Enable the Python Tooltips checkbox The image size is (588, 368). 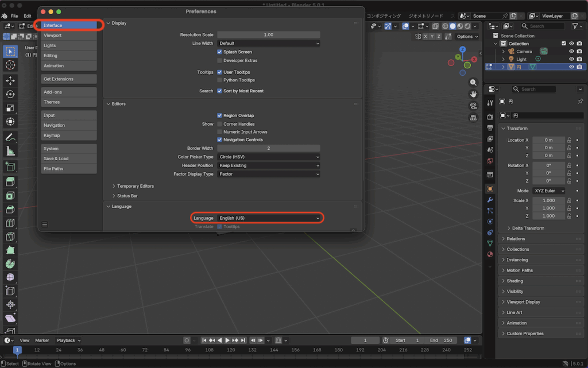pyautogui.click(x=219, y=80)
